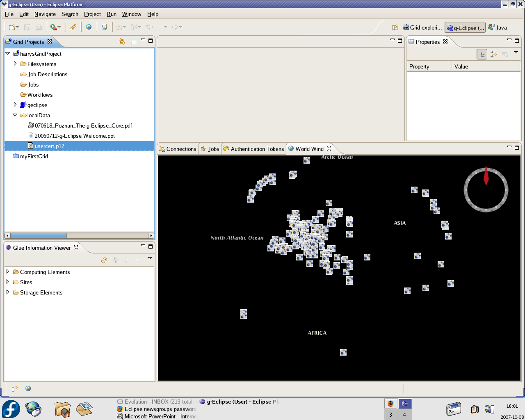Expand Storage Elements node
Image resolution: width=525 pixels, height=420 pixels.
7,292
